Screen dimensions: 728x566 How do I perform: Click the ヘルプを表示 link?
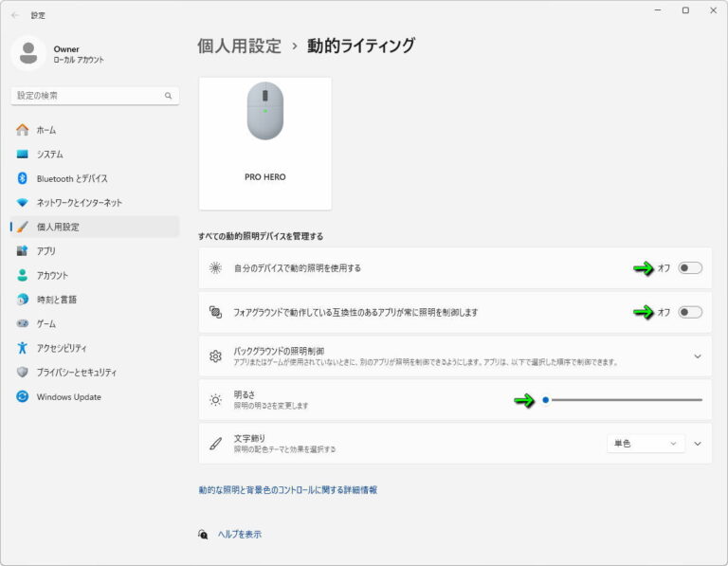tap(239, 535)
